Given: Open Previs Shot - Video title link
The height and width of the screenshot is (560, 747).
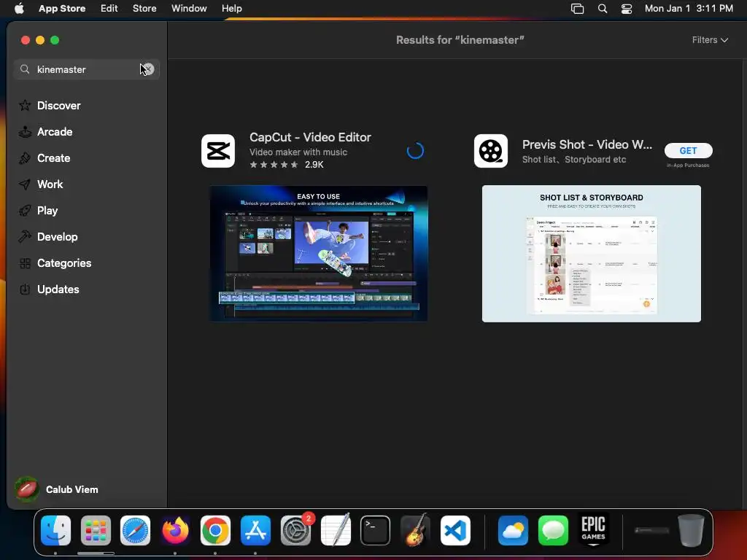Looking at the screenshot, I should coord(587,144).
